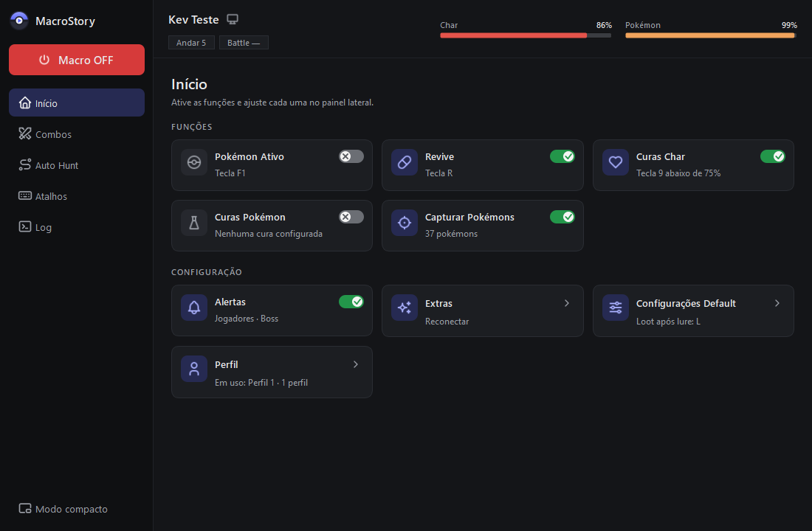Turn off the Alertas toggle
This screenshot has width=812, height=531.
coord(351,302)
